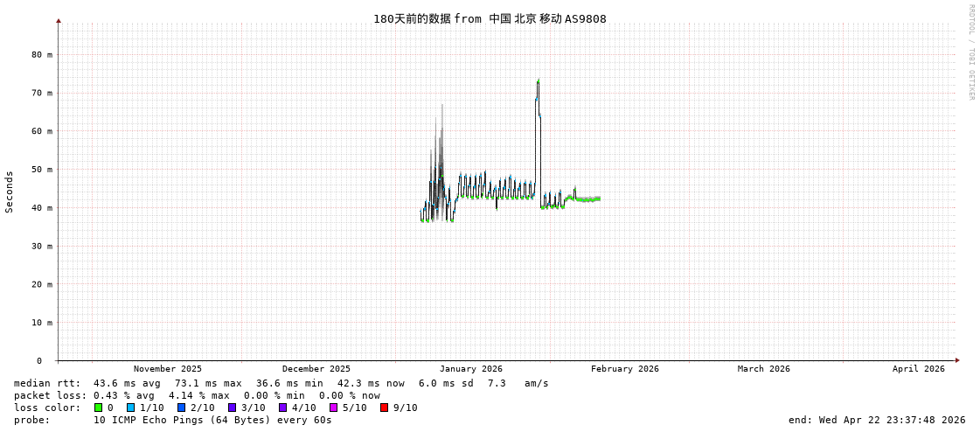Click the February 2026 month label
The width and height of the screenshot is (980, 432).
pyautogui.click(x=624, y=369)
